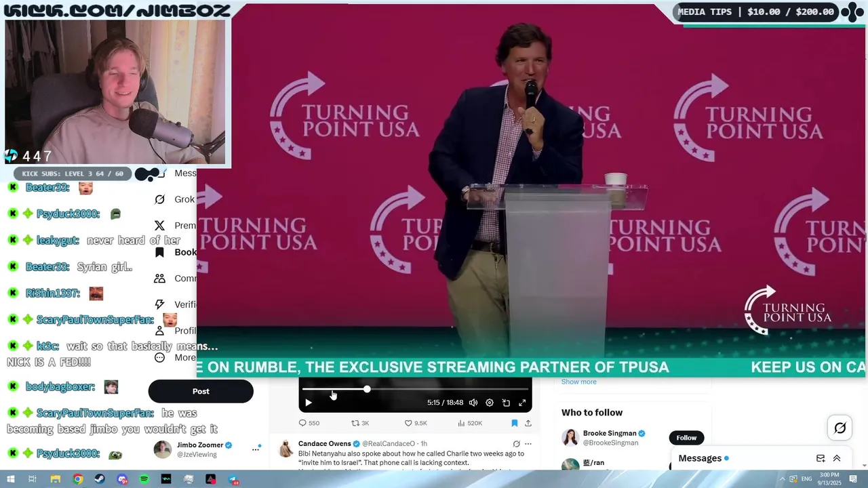Screen dimensions: 868x488
Task: Open Brooke Singman's profile name
Action: coord(610,433)
